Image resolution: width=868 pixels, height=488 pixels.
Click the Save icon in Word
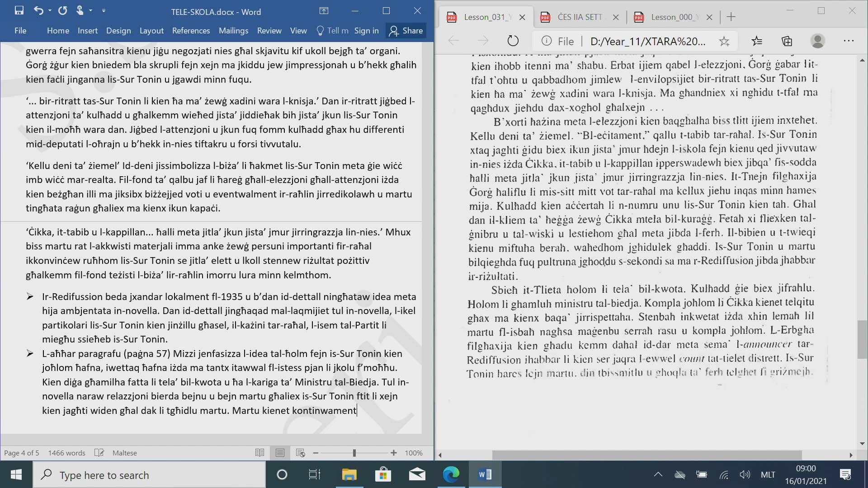tap(19, 10)
